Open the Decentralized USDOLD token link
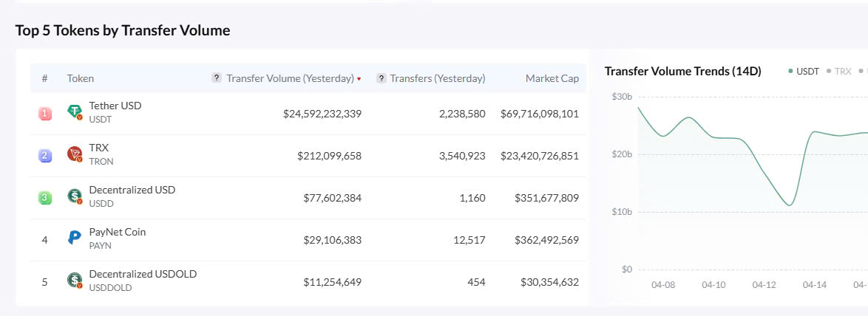Image resolution: width=868 pixels, height=316 pixels. coord(143,274)
